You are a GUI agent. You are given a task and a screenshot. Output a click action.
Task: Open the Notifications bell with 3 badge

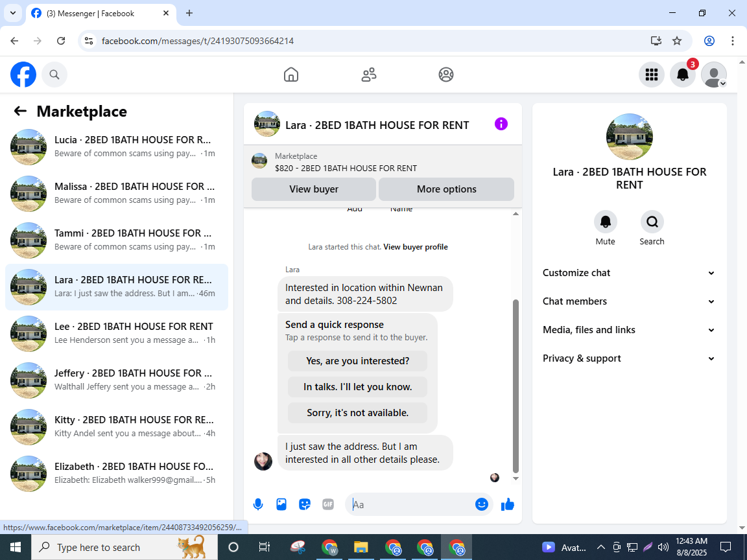(683, 75)
